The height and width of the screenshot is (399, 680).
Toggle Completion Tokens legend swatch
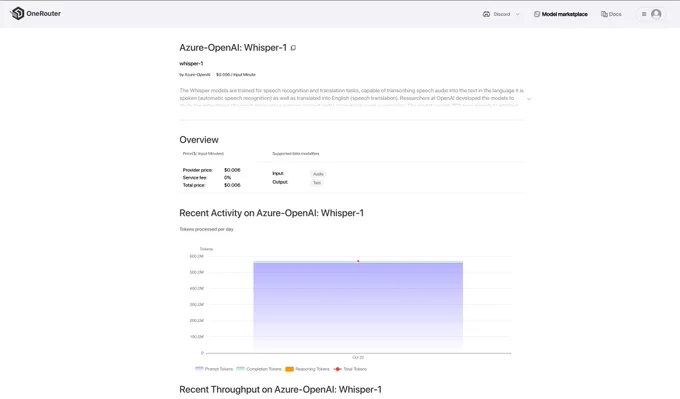pyautogui.click(x=240, y=369)
